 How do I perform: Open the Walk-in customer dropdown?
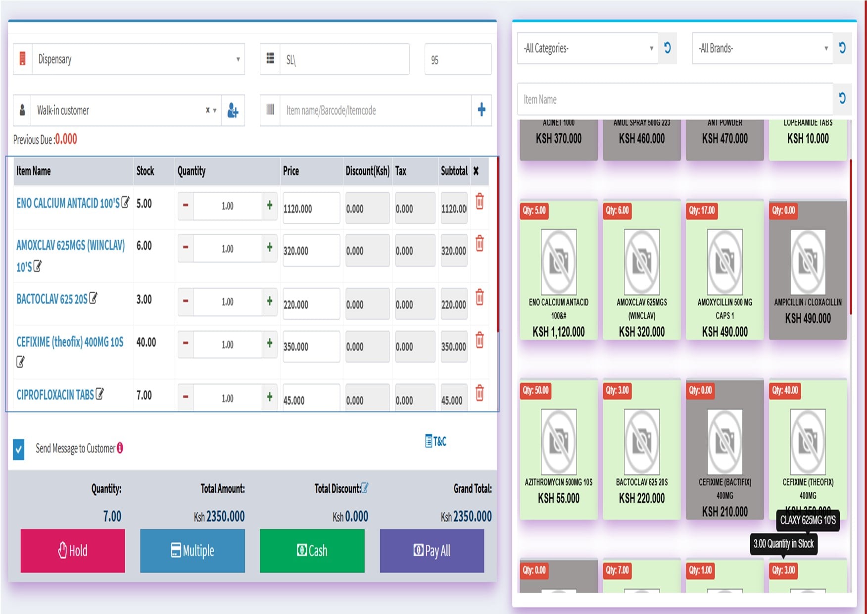[126, 110]
